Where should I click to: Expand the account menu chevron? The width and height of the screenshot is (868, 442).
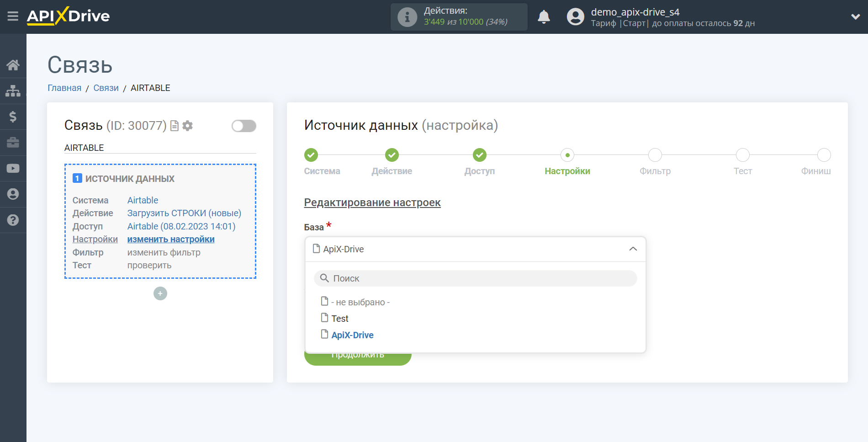pos(855,17)
